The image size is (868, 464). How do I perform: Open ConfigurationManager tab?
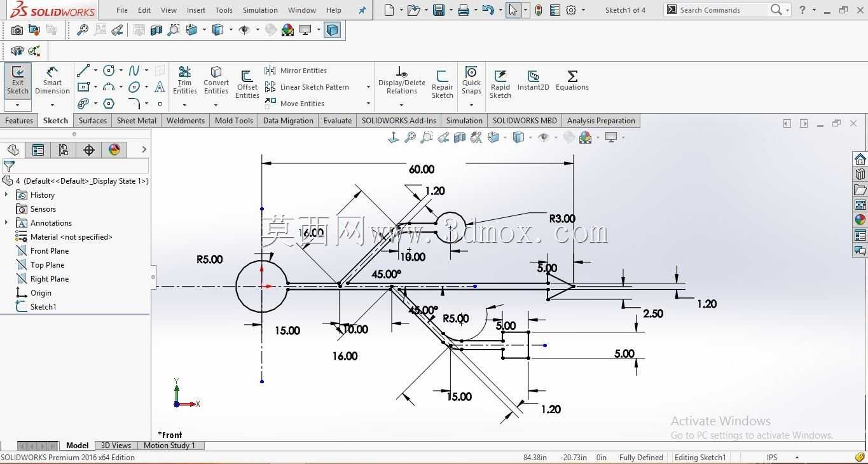[x=64, y=150]
